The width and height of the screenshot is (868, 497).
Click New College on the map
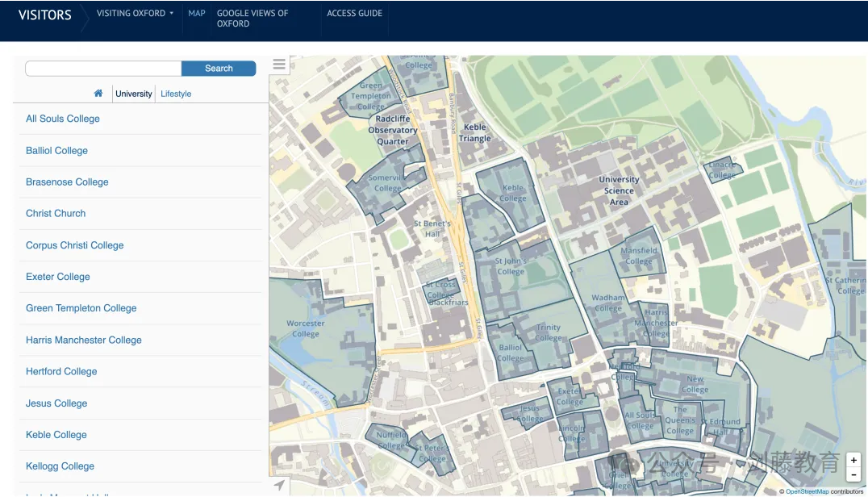click(695, 384)
